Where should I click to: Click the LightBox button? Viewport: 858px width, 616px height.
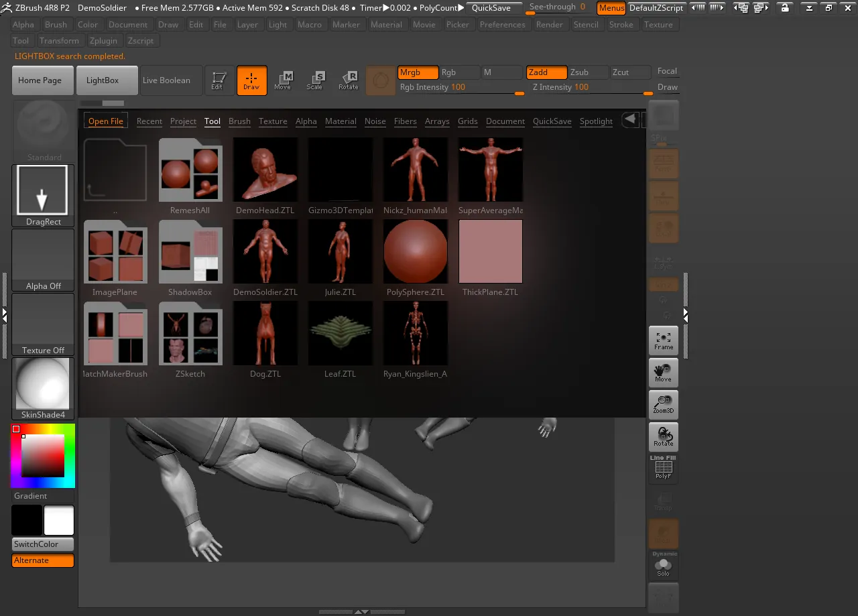[x=107, y=80]
